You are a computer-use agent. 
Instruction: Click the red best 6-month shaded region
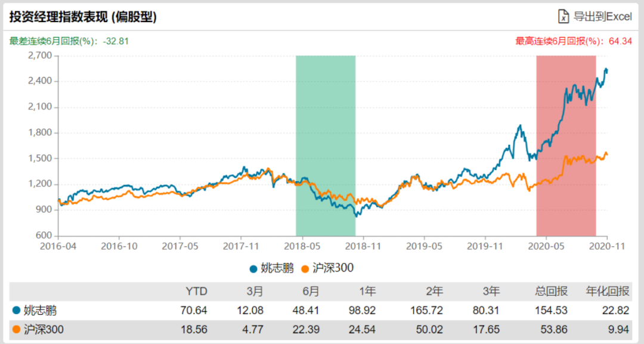566,145
